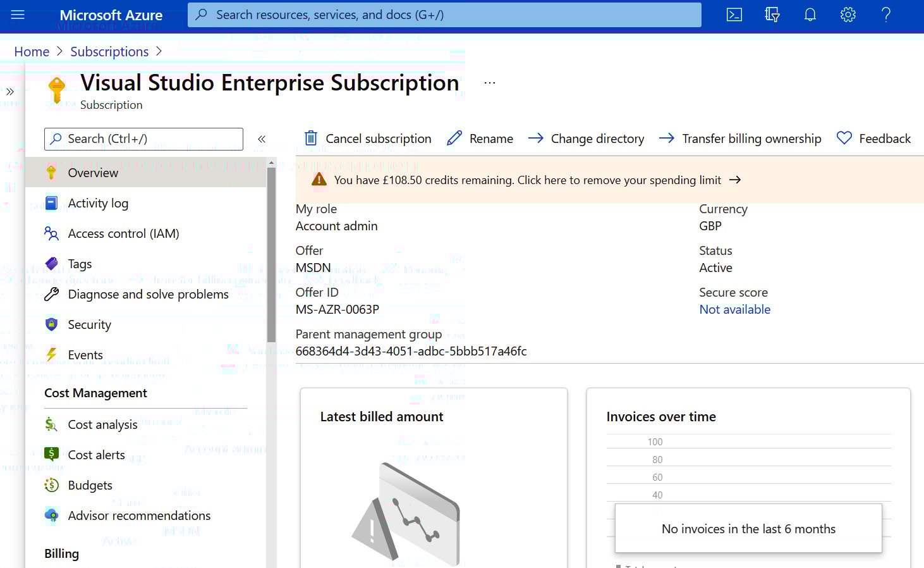Click the Events lightning bolt icon
924x568 pixels.
click(x=52, y=355)
